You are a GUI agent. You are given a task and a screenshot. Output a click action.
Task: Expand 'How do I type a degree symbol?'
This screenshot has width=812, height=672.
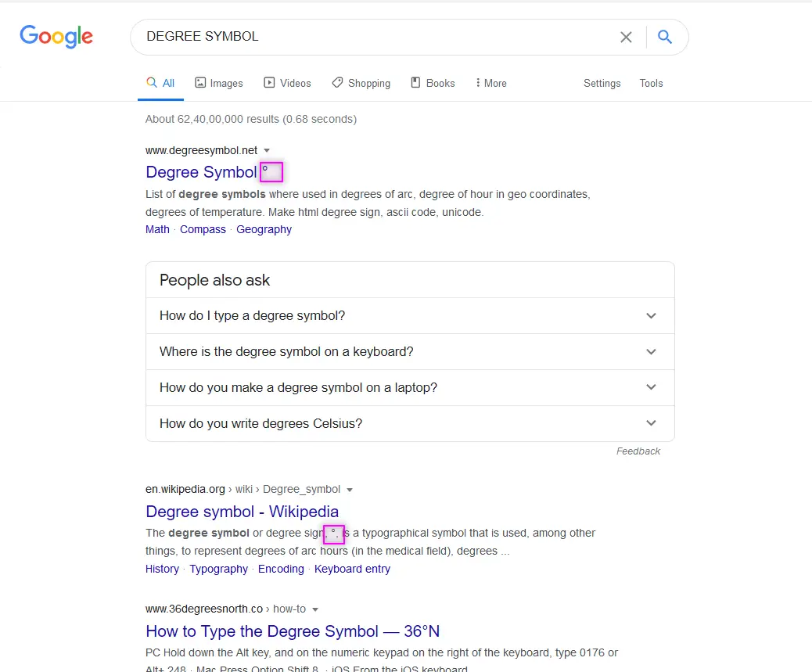(x=410, y=316)
